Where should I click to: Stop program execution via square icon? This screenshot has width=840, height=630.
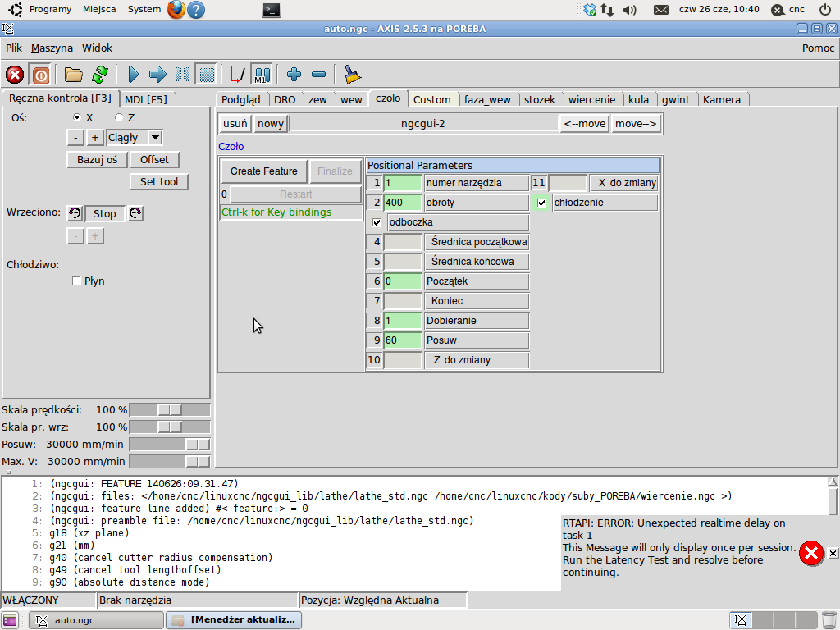(x=207, y=75)
